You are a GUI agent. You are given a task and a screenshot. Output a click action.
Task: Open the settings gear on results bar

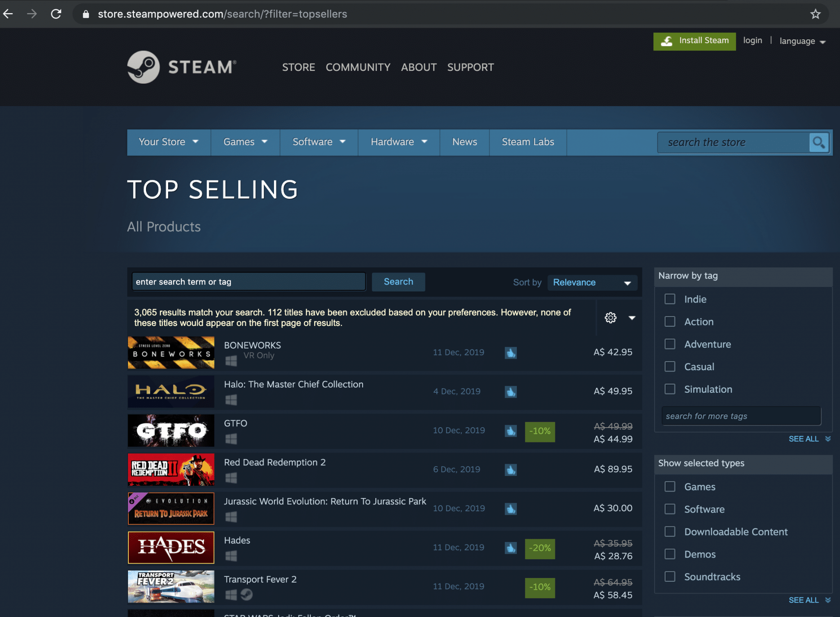pyautogui.click(x=611, y=317)
